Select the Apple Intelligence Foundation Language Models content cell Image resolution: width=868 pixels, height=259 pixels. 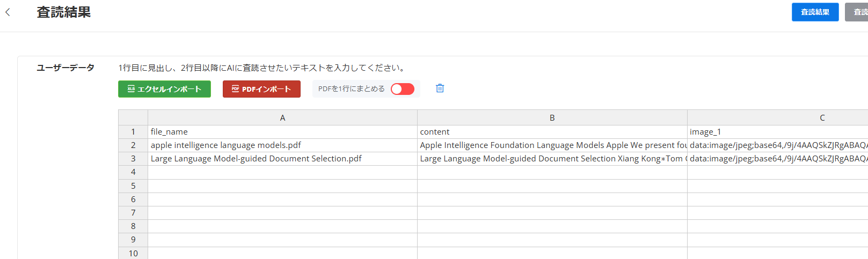[552, 145]
